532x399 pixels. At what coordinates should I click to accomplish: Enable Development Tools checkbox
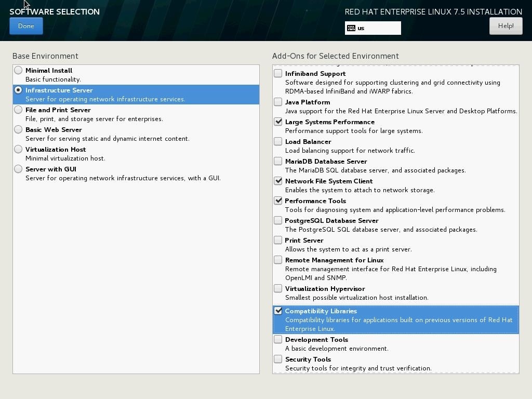pos(278,339)
